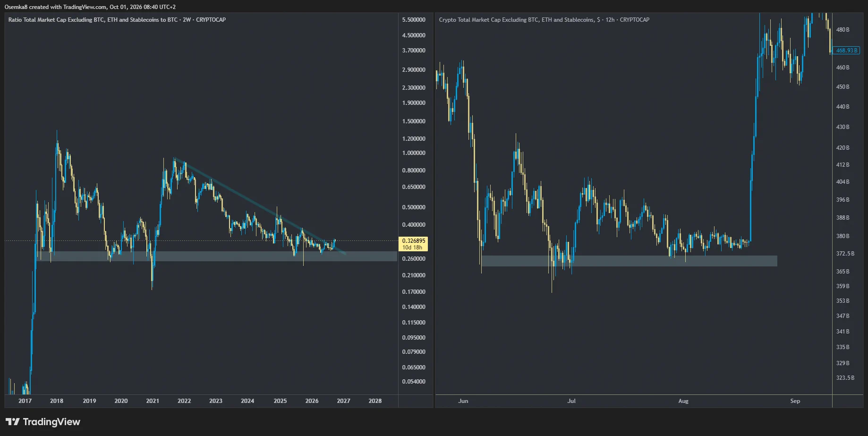Screen dimensions: 868x436
Task: Click the 4.500000 price axis label
Action: coord(414,35)
